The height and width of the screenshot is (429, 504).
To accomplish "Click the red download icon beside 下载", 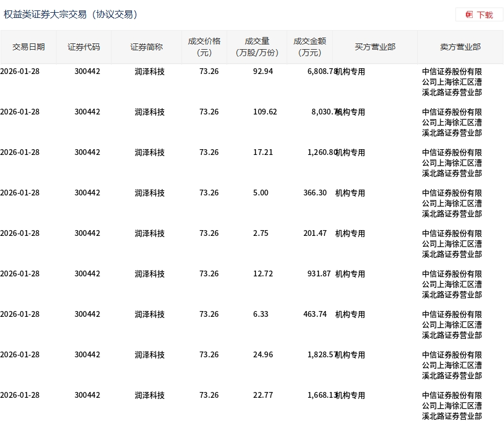I will [x=468, y=14].
